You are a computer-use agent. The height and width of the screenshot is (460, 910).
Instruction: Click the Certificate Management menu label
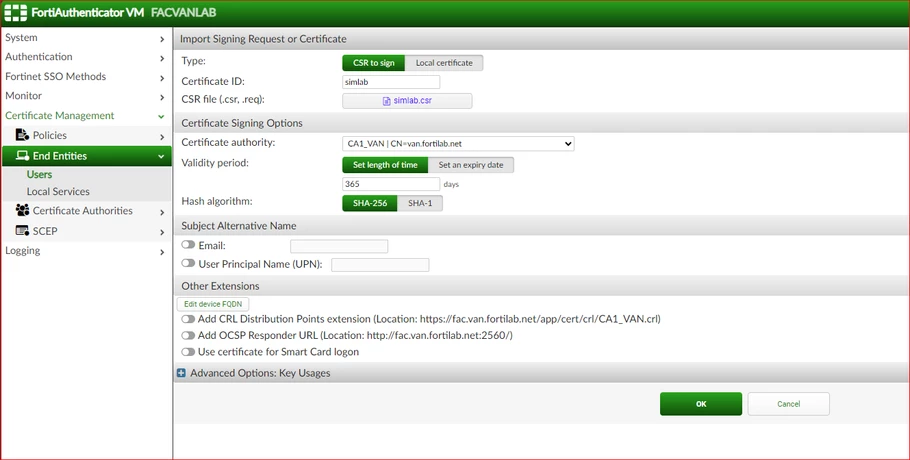coord(60,115)
